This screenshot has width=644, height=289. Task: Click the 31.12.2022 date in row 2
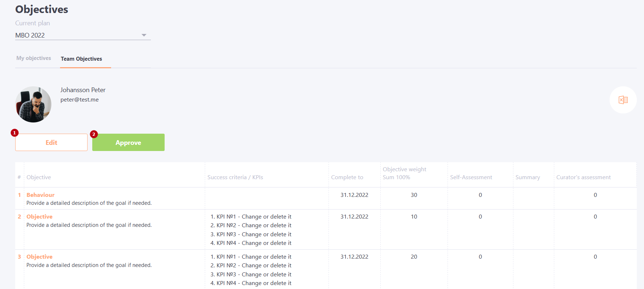coord(354,216)
